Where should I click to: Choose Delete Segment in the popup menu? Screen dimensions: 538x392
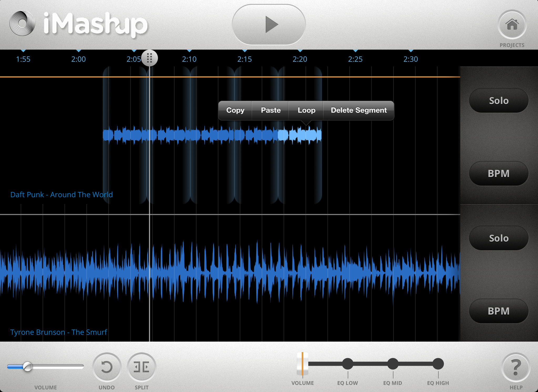pos(359,110)
